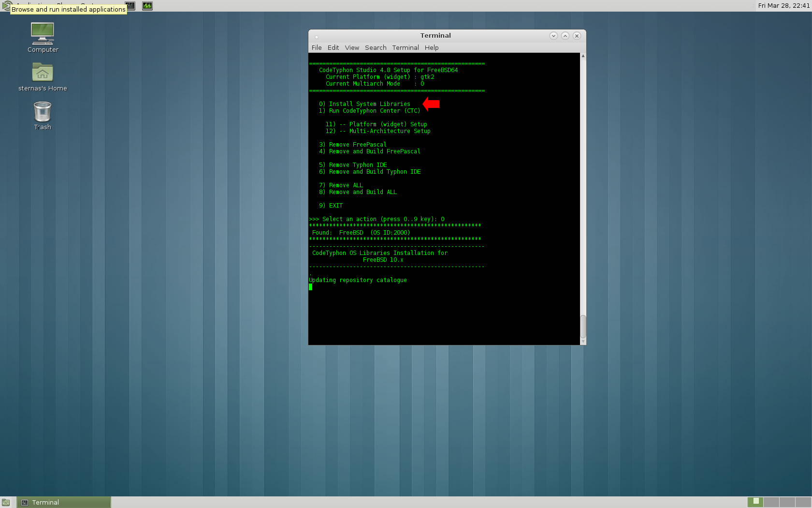
Task: Close the Terminal window
Action: 577,36
